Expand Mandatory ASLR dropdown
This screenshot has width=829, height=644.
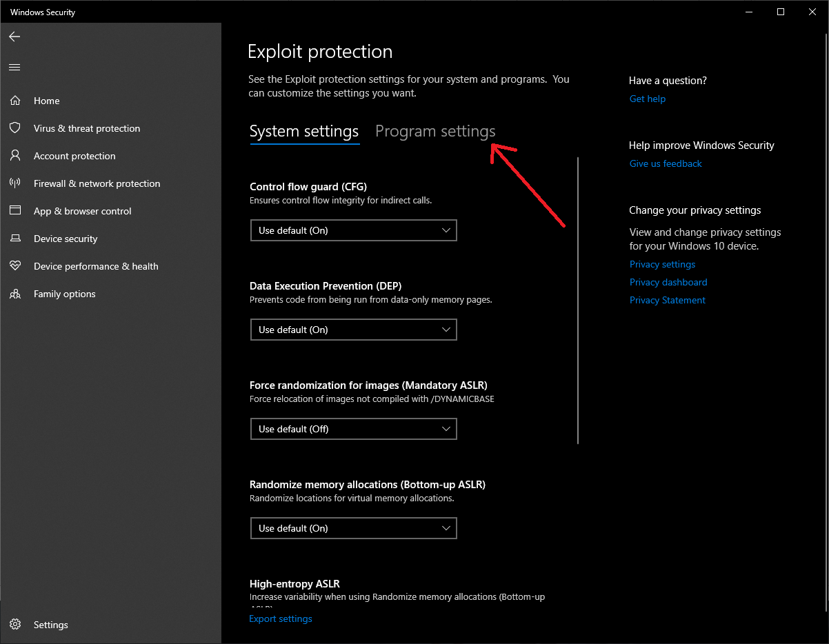[x=353, y=429]
